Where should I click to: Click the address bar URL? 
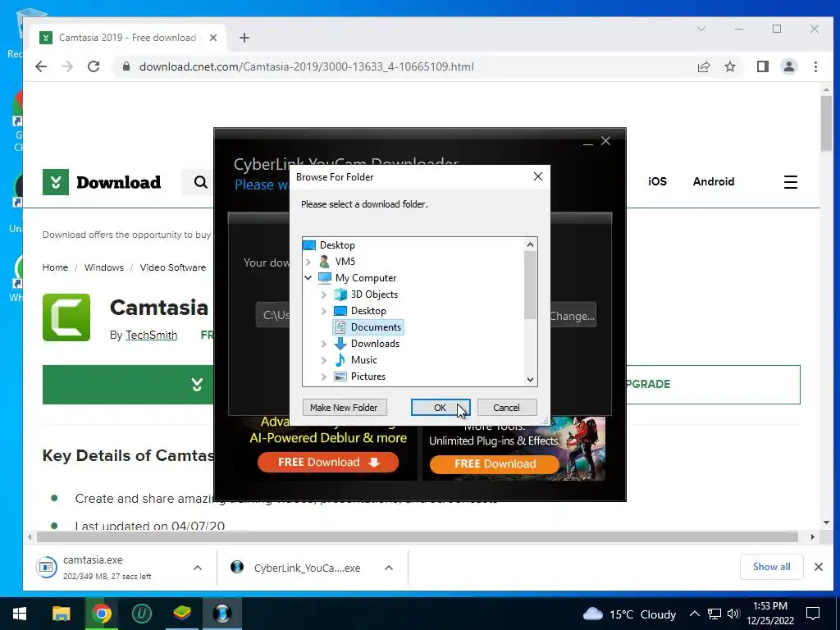pyautogui.click(x=307, y=67)
